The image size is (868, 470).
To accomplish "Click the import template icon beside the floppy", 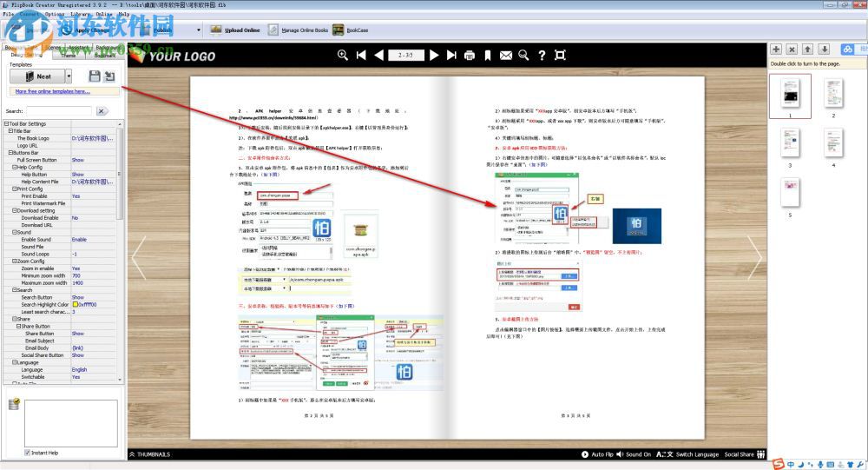I will pyautogui.click(x=109, y=76).
